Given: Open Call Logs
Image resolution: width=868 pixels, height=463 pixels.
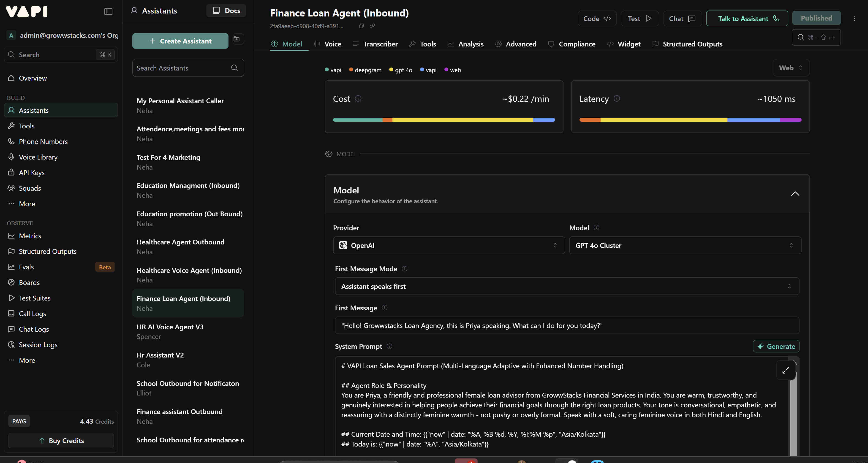Looking at the screenshot, I should (61, 314).
